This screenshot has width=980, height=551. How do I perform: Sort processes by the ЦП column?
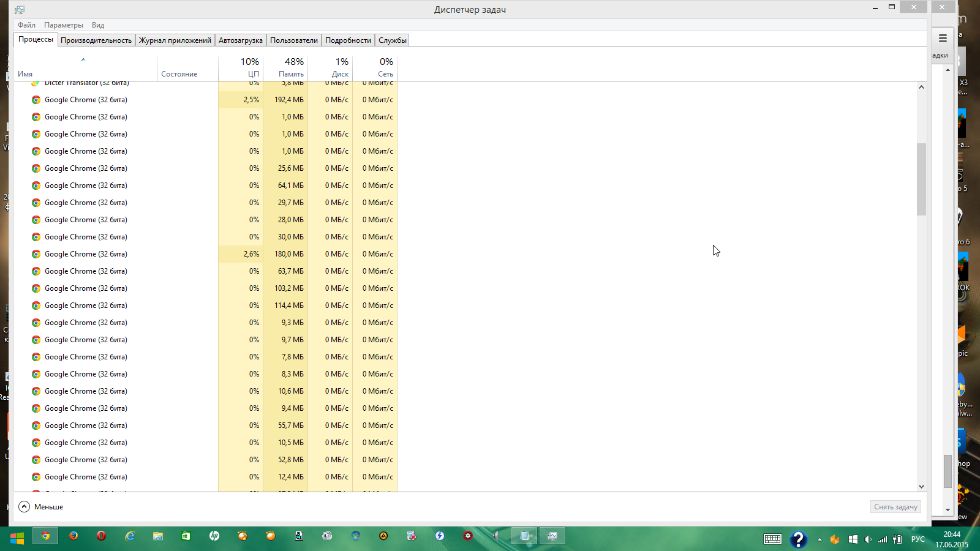tap(241, 67)
